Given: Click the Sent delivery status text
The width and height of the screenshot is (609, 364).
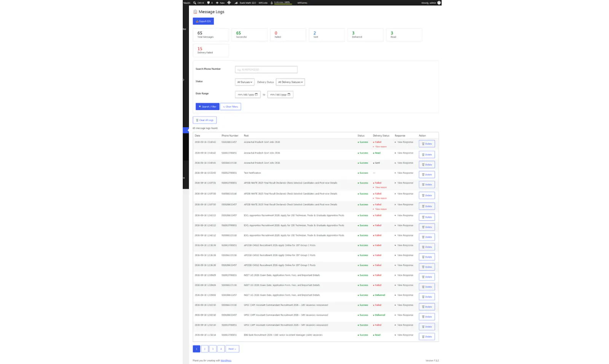Looking at the screenshot, I should [377, 163].
